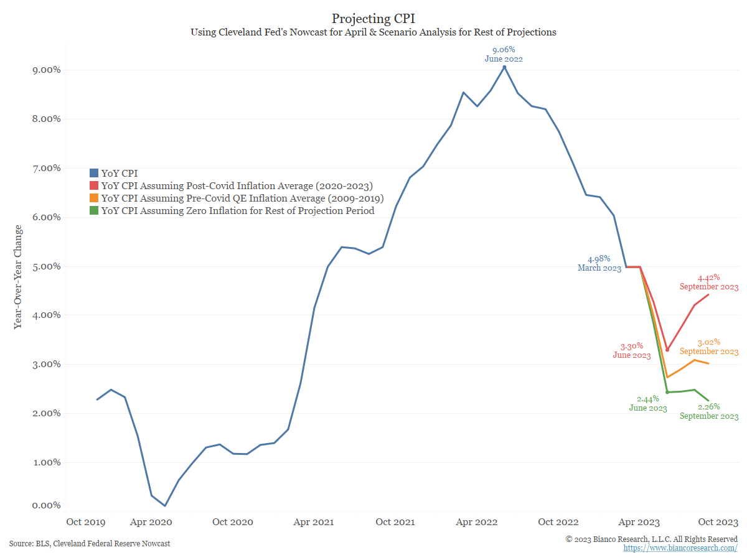Image resolution: width=747 pixels, height=560 pixels.
Task: Click the Source: BLS footnote text
Action: (90, 544)
